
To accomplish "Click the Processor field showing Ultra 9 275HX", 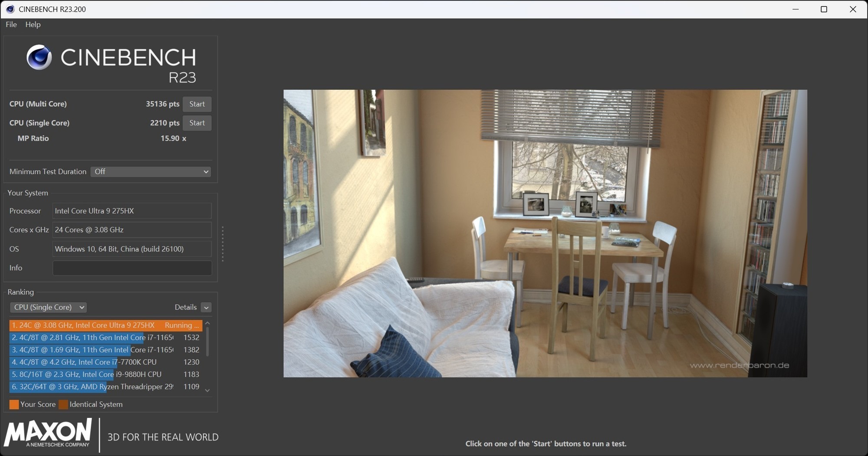I will [x=132, y=211].
